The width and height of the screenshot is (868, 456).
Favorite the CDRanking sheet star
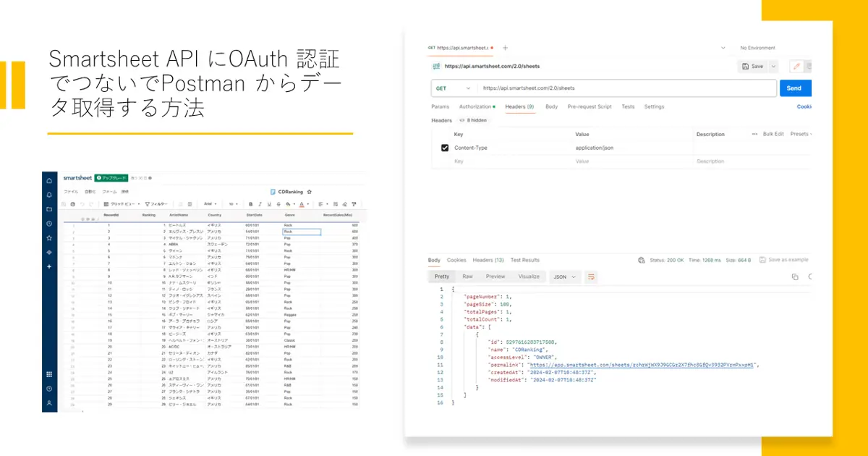tap(310, 192)
